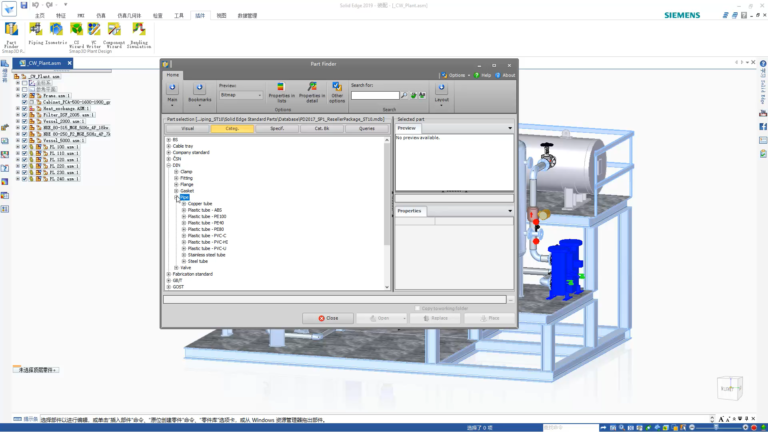Open the Preview Bitmap combo box
Screen dimensions: 768x432
pyautogui.click(x=241, y=95)
